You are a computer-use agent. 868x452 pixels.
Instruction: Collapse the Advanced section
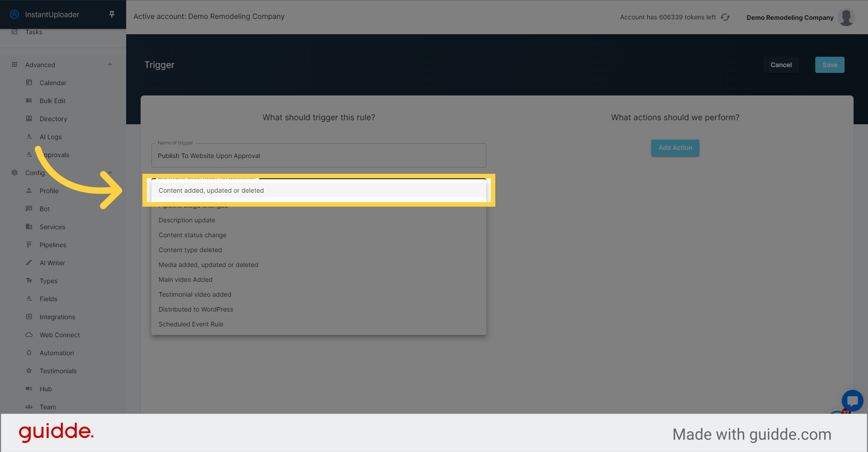pyautogui.click(x=110, y=64)
